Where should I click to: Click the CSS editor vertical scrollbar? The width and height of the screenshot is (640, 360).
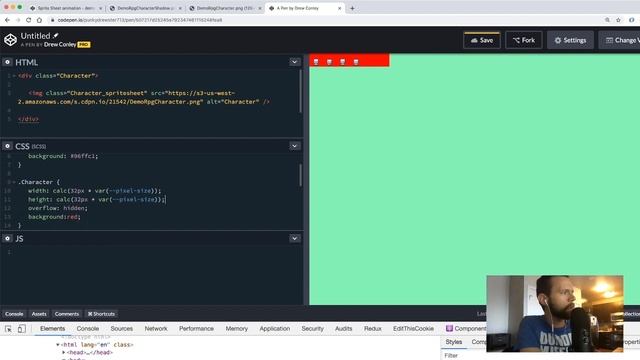[x=300, y=175]
